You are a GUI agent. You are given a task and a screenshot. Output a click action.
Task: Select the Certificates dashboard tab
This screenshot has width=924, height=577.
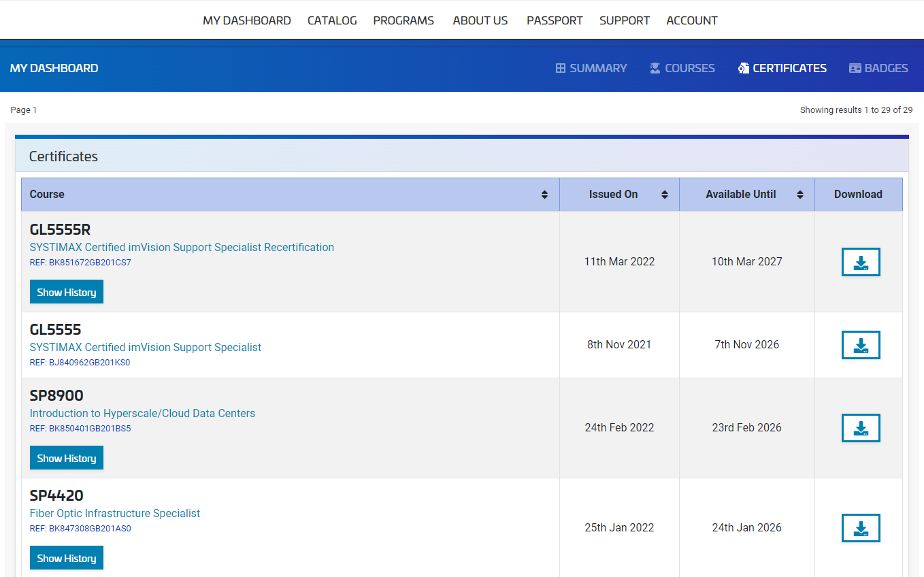click(x=782, y=68)
